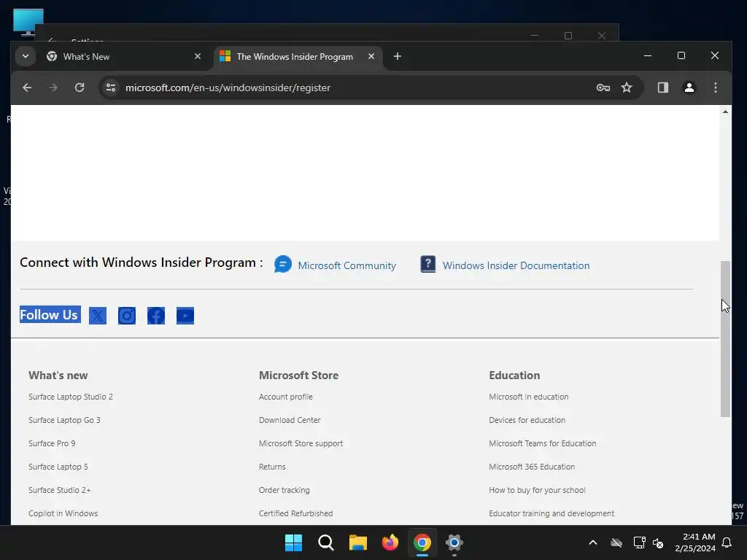This screenshot has width=747, height=560.
Task: Open Devices for education link
Action: point(527,420)
